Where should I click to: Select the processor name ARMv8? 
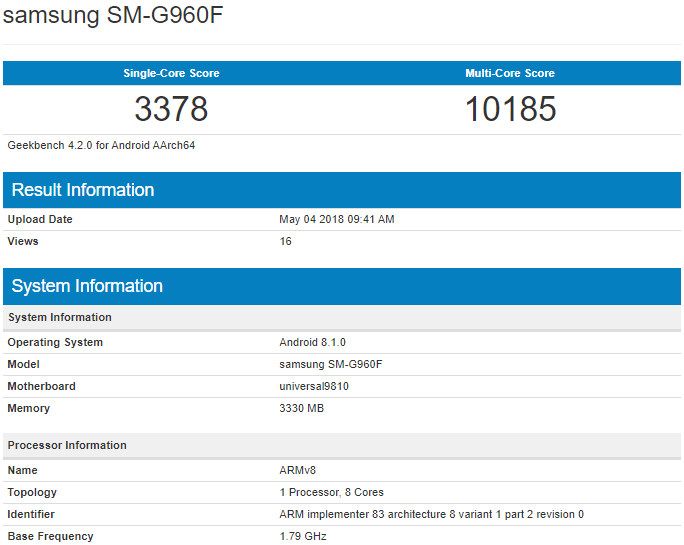coord(297,470)
